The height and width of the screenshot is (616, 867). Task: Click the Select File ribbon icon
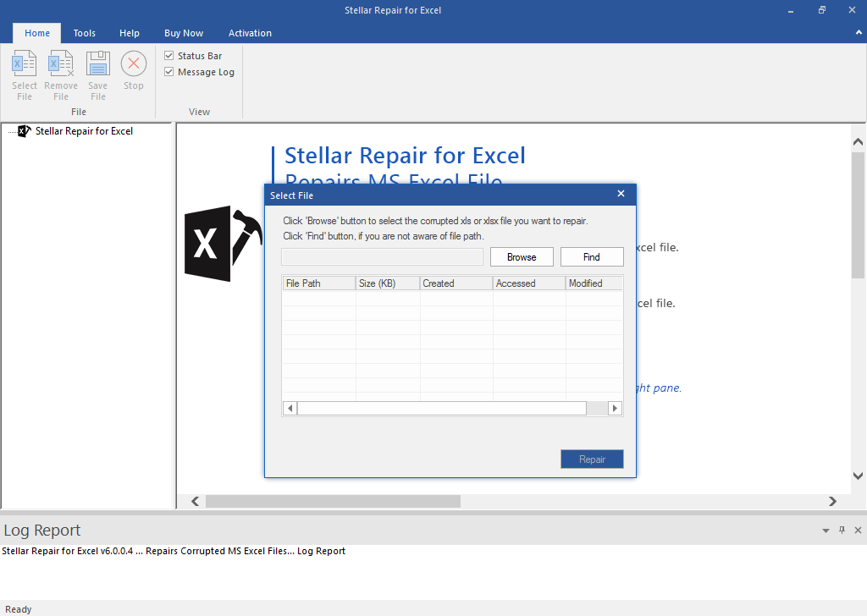coord(25,75)
